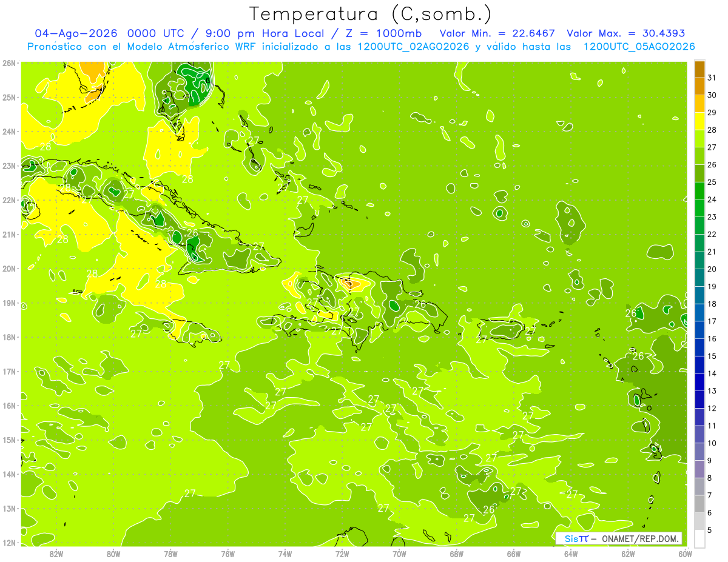Viewport: 728px width, 562px height.
Task: Click the 72W longitude axis label
Action: [342, 554]
